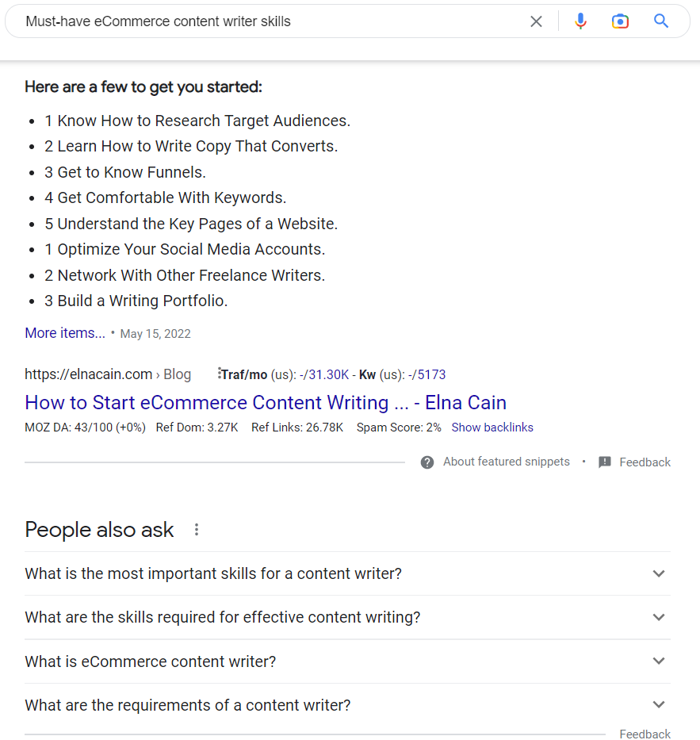Click the SEO extension icon before Traf/mo

coord(220,373)
